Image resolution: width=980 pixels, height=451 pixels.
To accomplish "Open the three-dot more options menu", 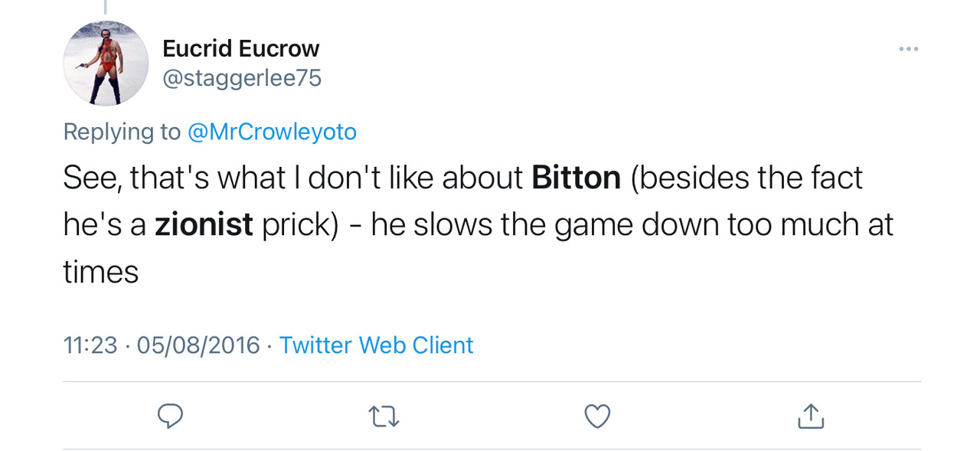I will [908, 49].
